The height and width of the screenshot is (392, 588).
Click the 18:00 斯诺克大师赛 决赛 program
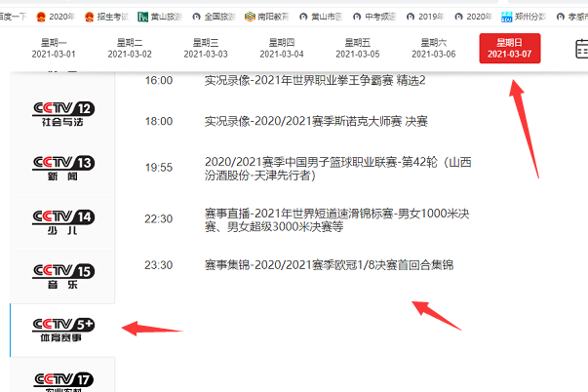[316, 121]
